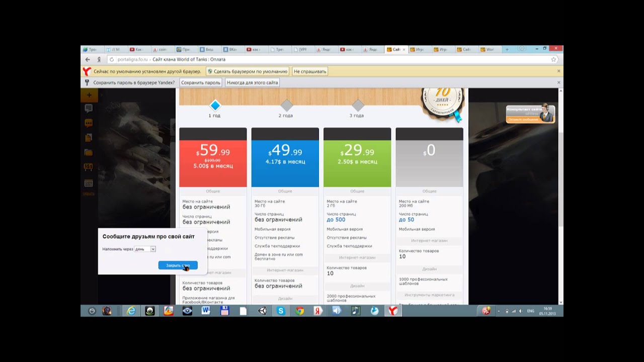Open the eye icon app on taskbar
The width and height of the screenshot is (644, 362).
(187, 311)
